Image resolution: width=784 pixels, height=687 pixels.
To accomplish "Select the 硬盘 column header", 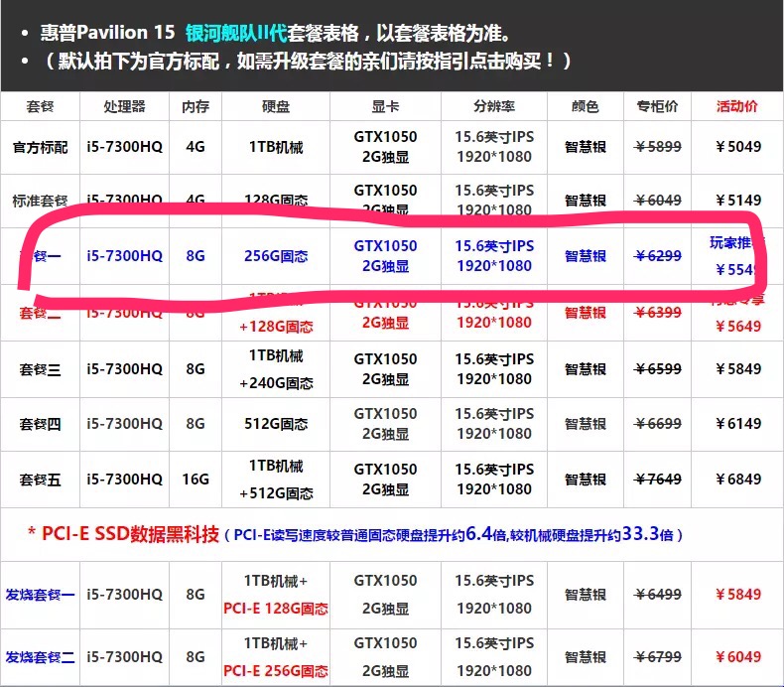I will tap(276, 106).
